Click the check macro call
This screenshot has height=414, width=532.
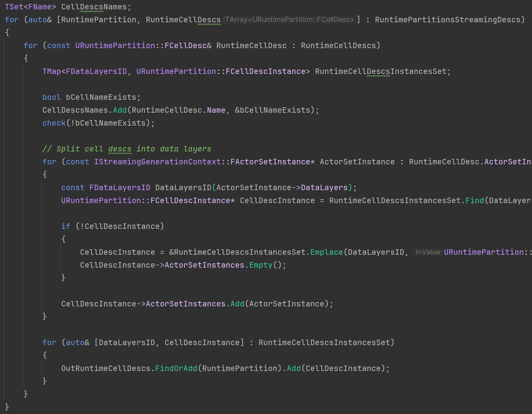tap(54, 123)
